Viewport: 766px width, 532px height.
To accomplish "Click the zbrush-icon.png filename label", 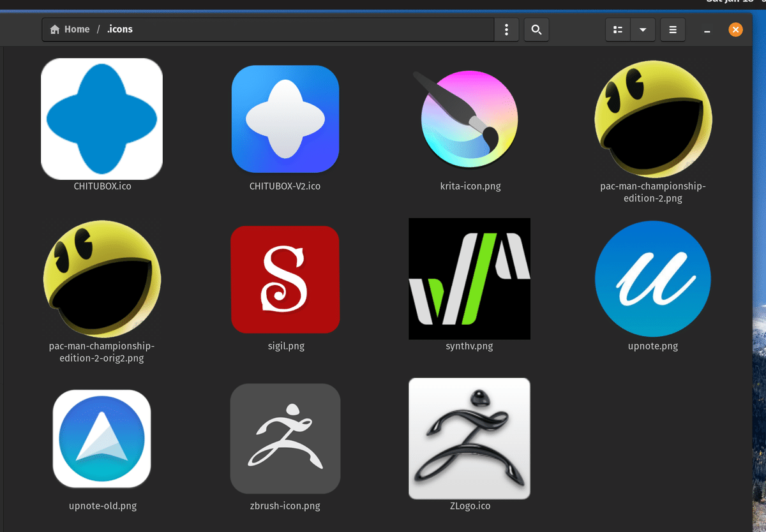I will (285, 506).
